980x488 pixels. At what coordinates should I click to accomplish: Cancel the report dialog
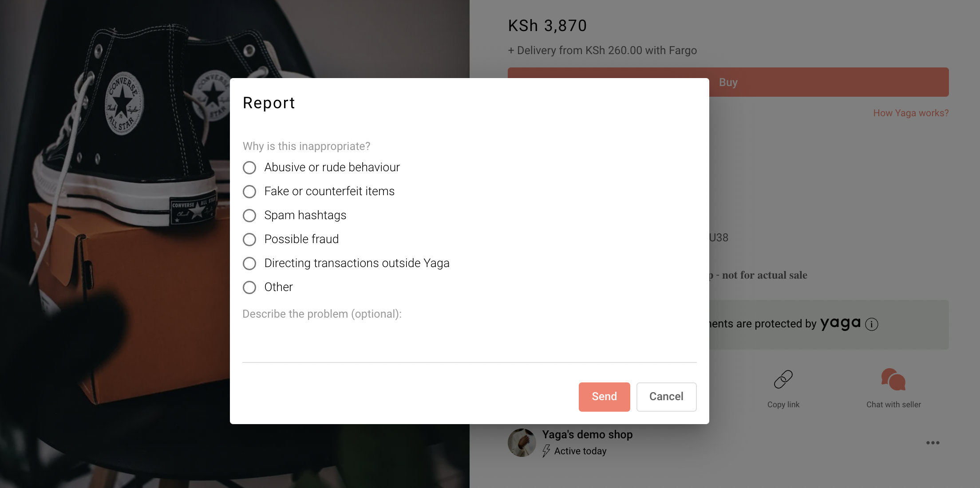tap(666, 397)
